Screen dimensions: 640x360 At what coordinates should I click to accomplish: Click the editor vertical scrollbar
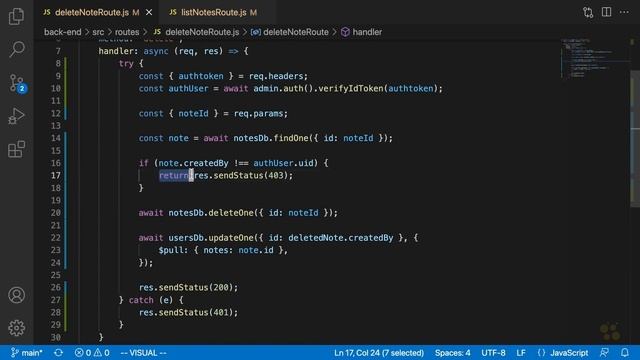pyautogui.click(x=635, y=139)
